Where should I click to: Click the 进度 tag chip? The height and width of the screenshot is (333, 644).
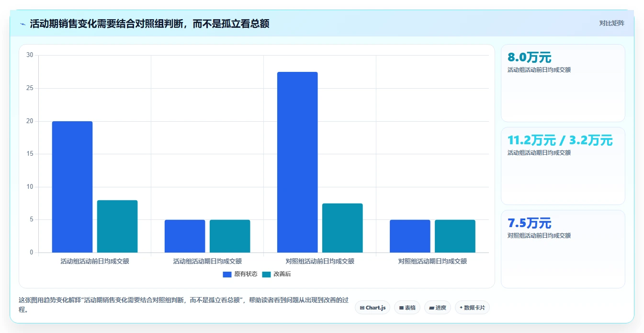point(437,308)
